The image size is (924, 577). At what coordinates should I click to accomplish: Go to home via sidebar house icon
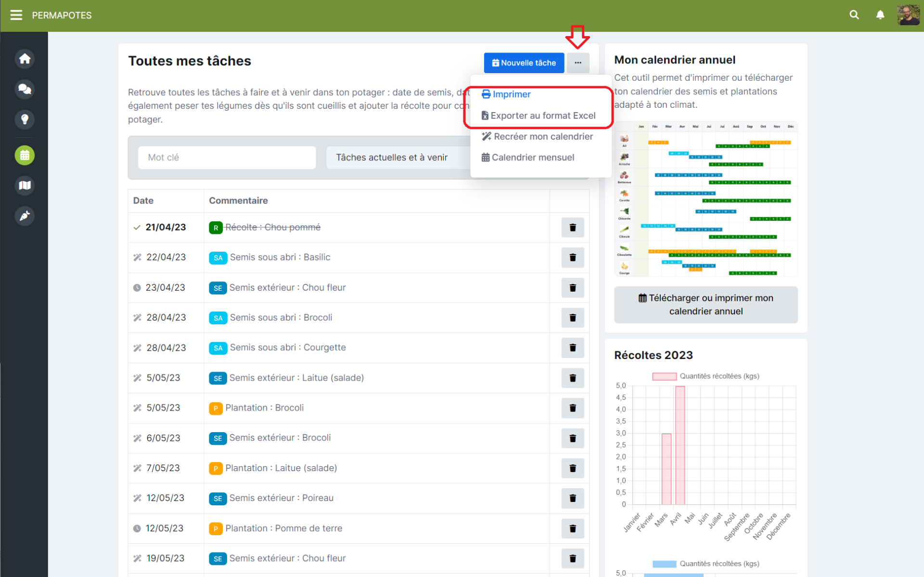(x=25, y=59)
